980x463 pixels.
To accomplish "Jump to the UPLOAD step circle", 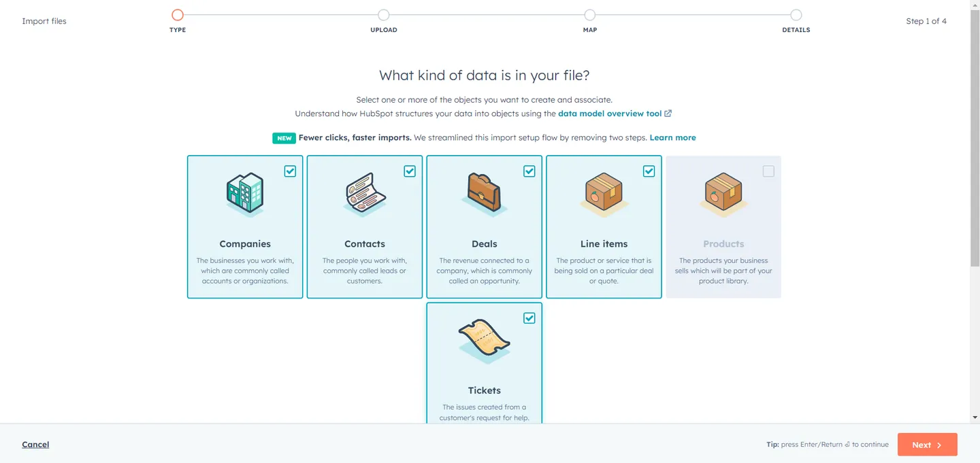I will click(x=384, y=15).
